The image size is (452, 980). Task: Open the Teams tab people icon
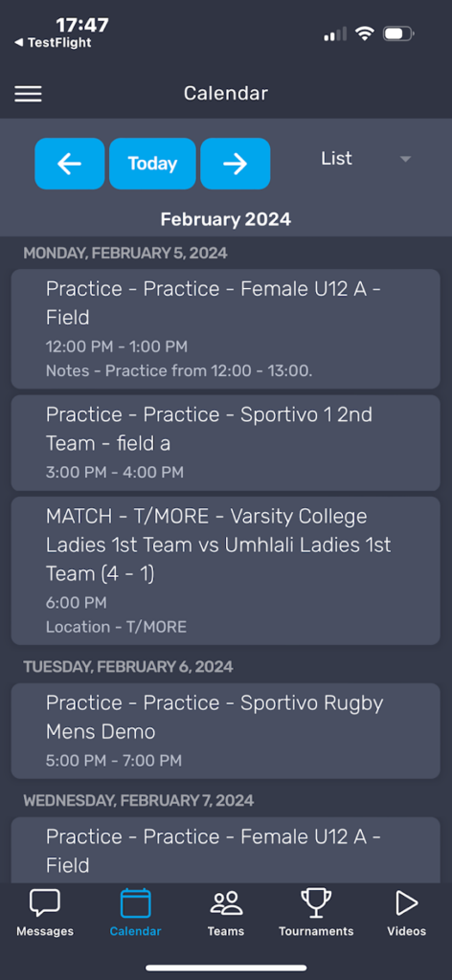click(226, 903)
